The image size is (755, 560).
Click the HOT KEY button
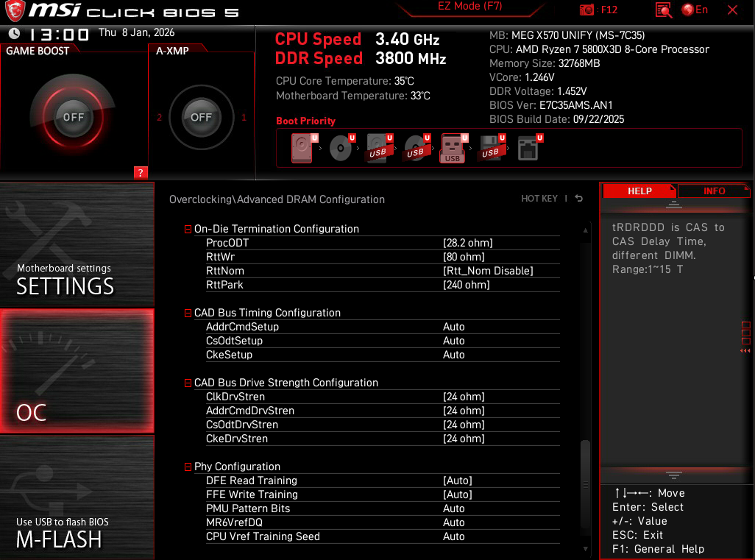click(539, 199)
